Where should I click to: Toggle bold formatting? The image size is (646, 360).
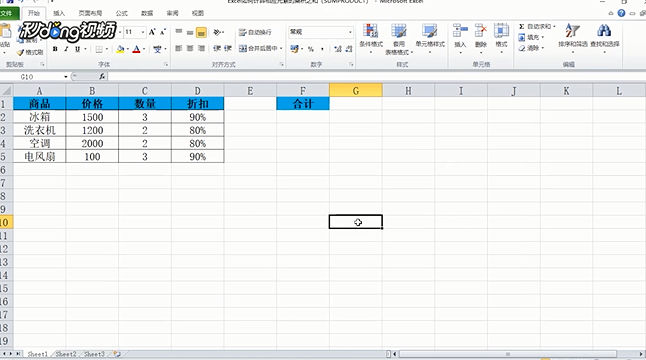[55, 49]
